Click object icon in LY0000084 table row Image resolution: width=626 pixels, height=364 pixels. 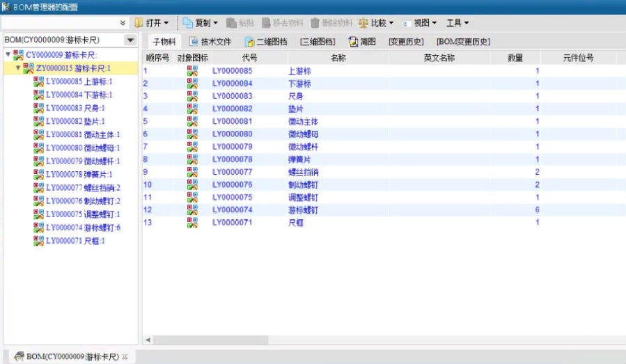tap(192, 84)
